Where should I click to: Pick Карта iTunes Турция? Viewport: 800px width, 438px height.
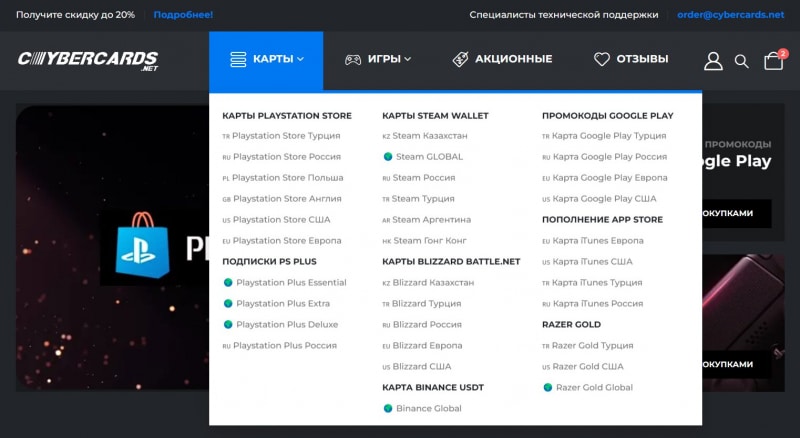[x=592, y=282]
